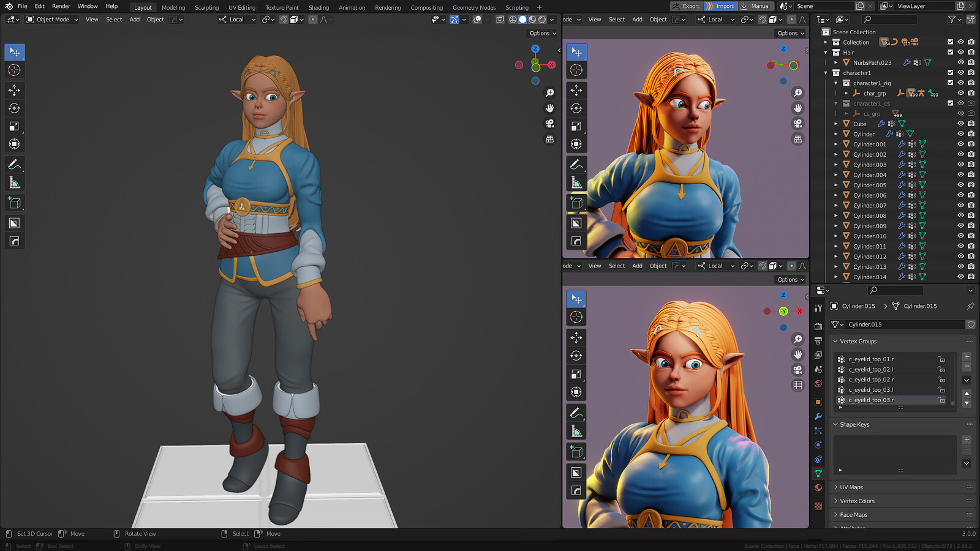Viewport: 980px width, 551px height.
Task: Hide Cylinder.001 in viewport via eye icon
Action: (961, 144)
